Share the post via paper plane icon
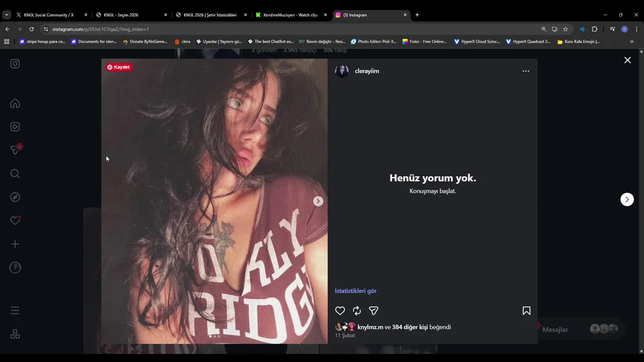Image resolution: width=644 pixels, height=362 pixels. pyautogui.click(x=373, y=311)
